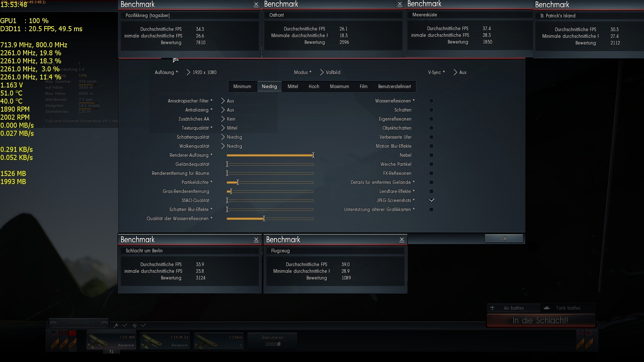Click the swap arrows icon under I-15 WR
Screen dimensions: 644x362
pyautogui.click(x=111, y=352)
